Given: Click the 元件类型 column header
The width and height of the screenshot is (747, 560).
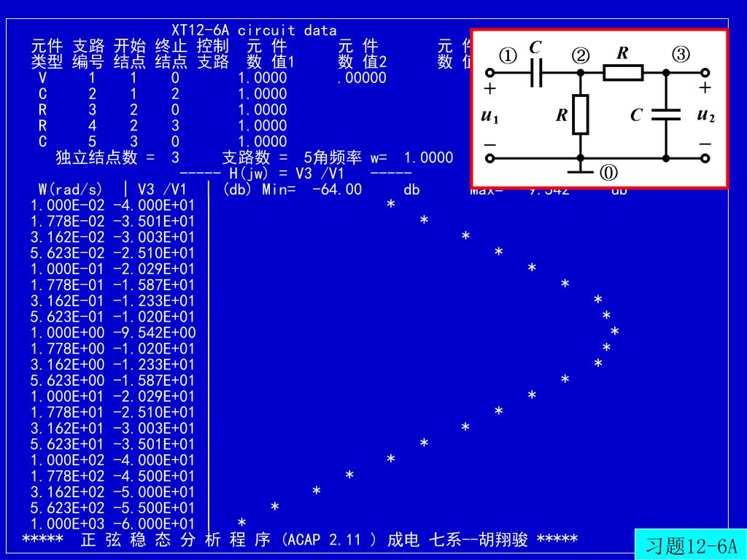Looking at the screenshot, I should 47,54.
